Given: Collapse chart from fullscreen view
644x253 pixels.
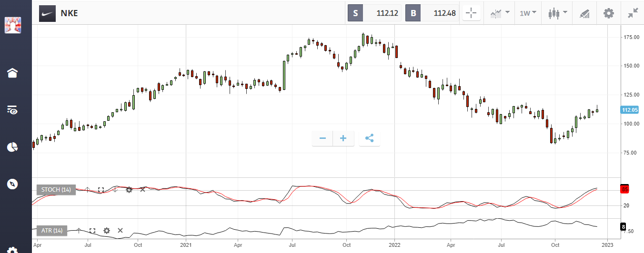Looking at the screenshot, I should coord(633,13).
